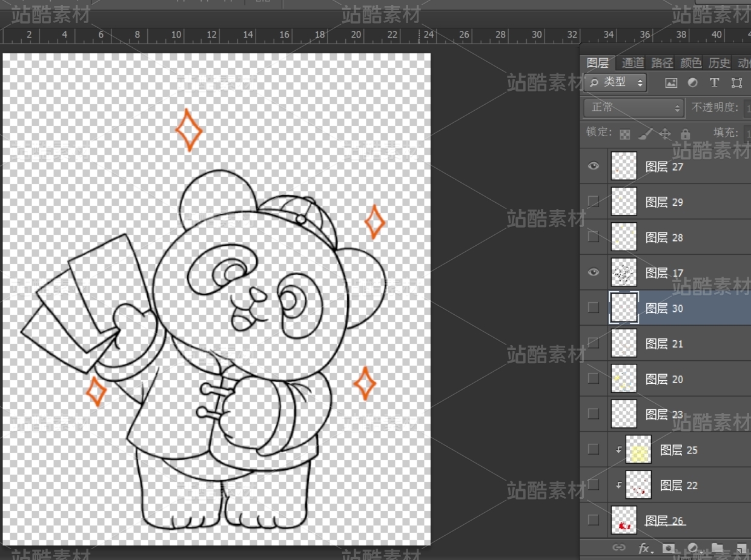Switch to the 路径 tab
This screenshot has width=751, height=560.
coord(662,62)
